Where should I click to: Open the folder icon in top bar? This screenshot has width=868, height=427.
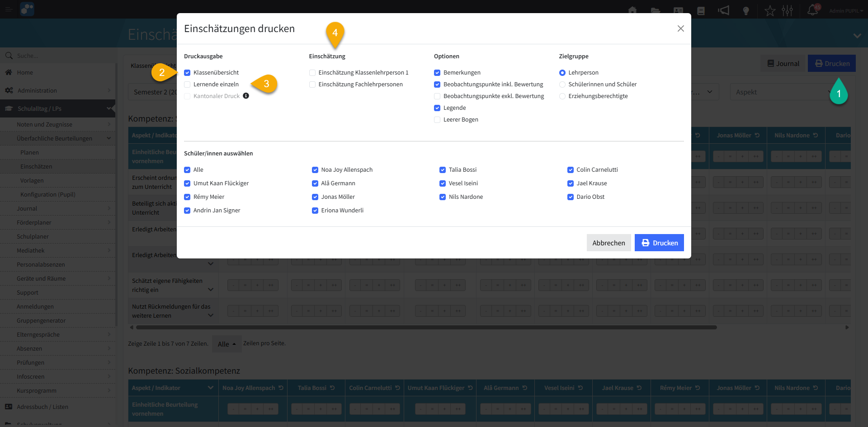tap(656, 10)
